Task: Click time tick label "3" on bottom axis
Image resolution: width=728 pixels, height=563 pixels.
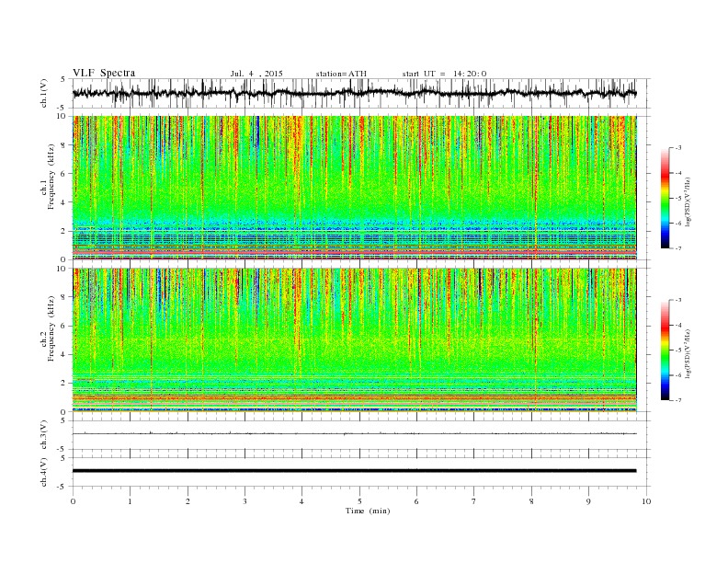Action: tap(245, 501)
